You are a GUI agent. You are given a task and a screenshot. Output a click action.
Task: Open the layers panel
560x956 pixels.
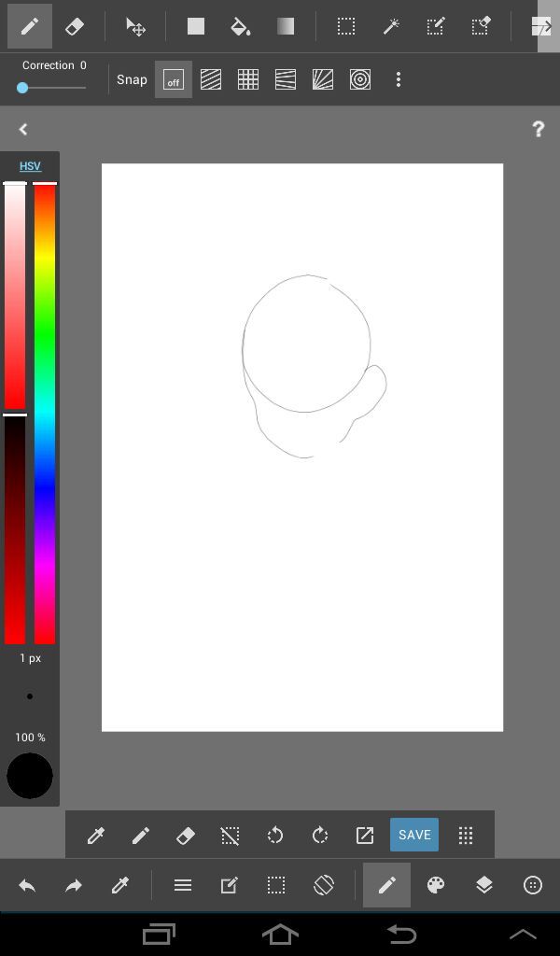click(483, 885)
